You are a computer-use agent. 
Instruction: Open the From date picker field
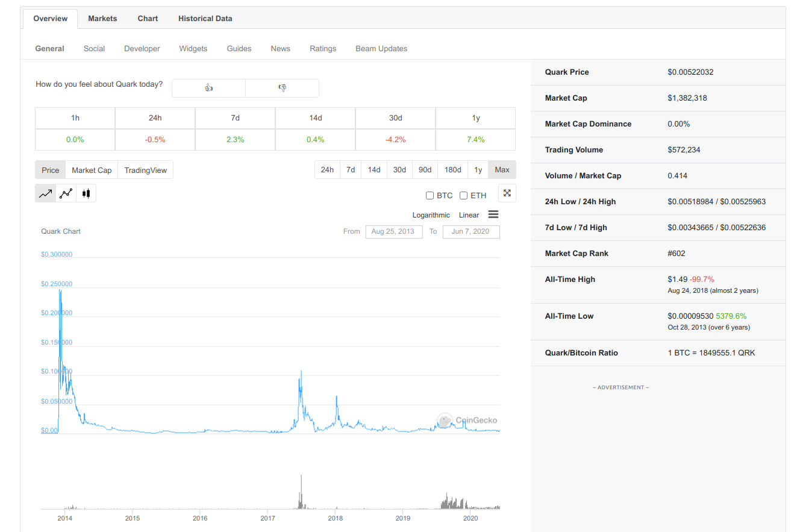coord(393,231)
